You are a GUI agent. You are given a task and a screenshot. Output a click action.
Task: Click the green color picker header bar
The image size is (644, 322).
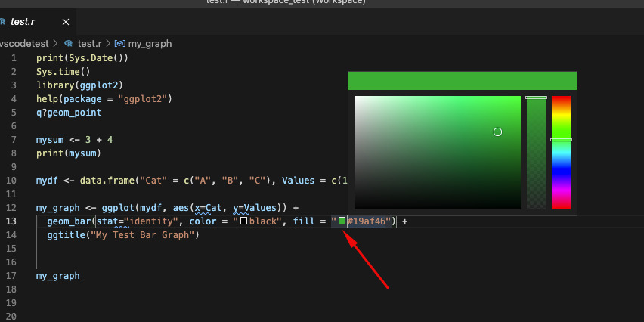click(462, 81)
